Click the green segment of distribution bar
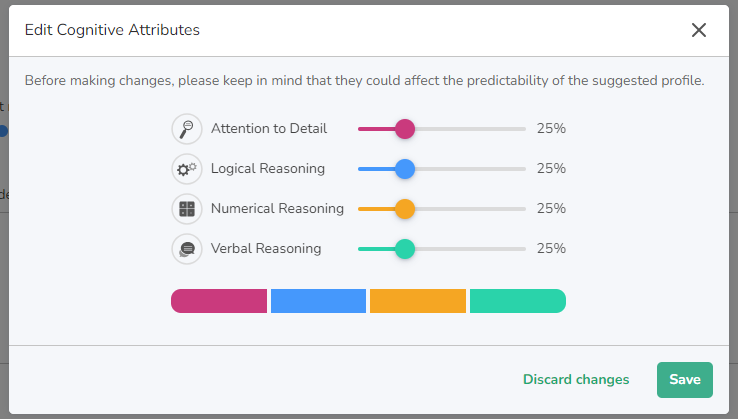 (517, 301)
